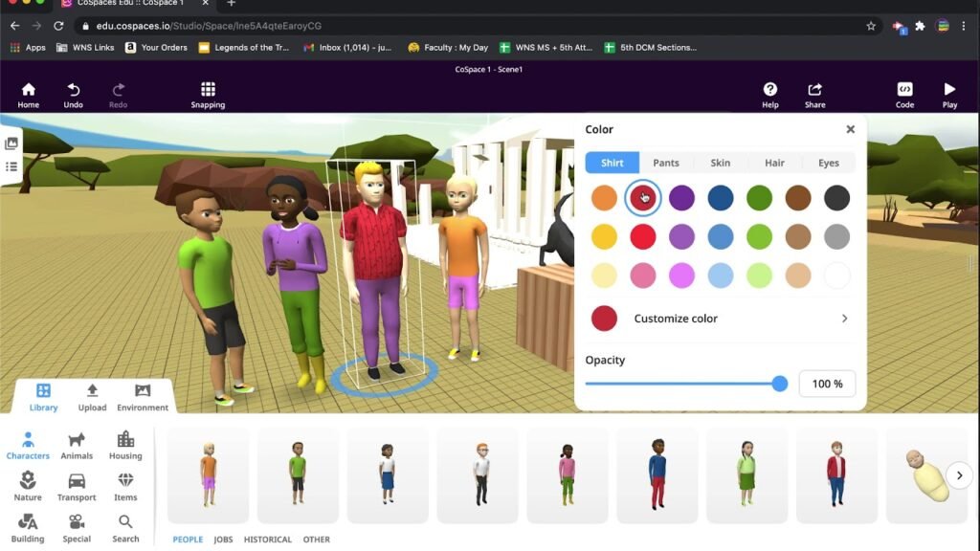
Task: Click the Home icon in toolbar
Action: 28,90
